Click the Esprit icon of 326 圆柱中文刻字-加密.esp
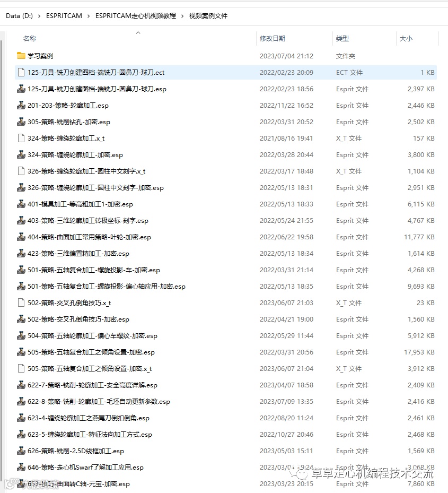The width and height of the screenshot is (448, 493). point(21,188)
